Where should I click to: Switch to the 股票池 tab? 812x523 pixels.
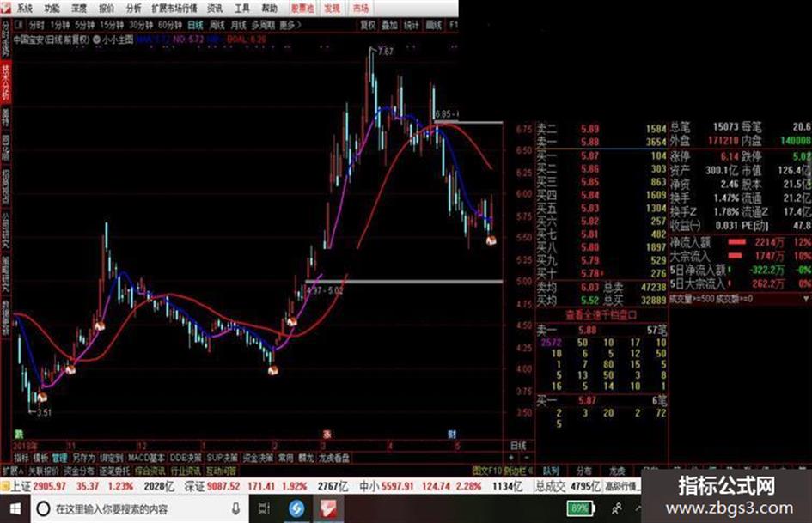point(302,9)
